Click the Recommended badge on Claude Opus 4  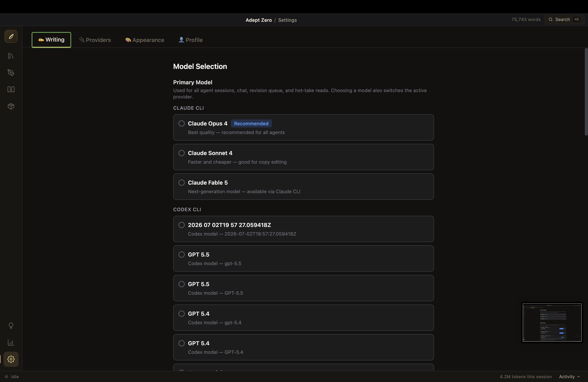pos(251,123)
